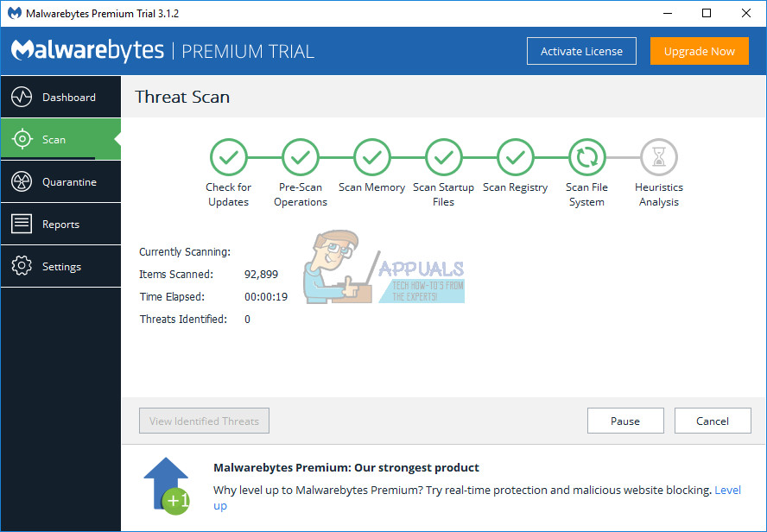
Task: Click the Upgrade Now button
Action: coord(700,51)
